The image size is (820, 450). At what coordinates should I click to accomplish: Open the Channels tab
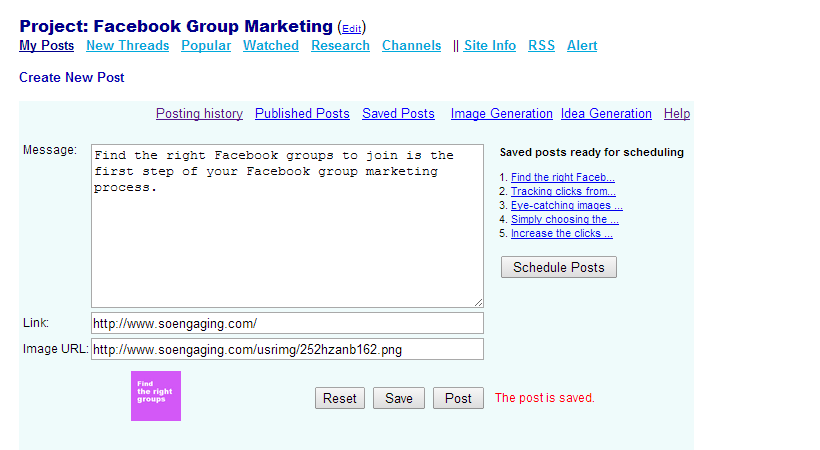coord(412,46)
